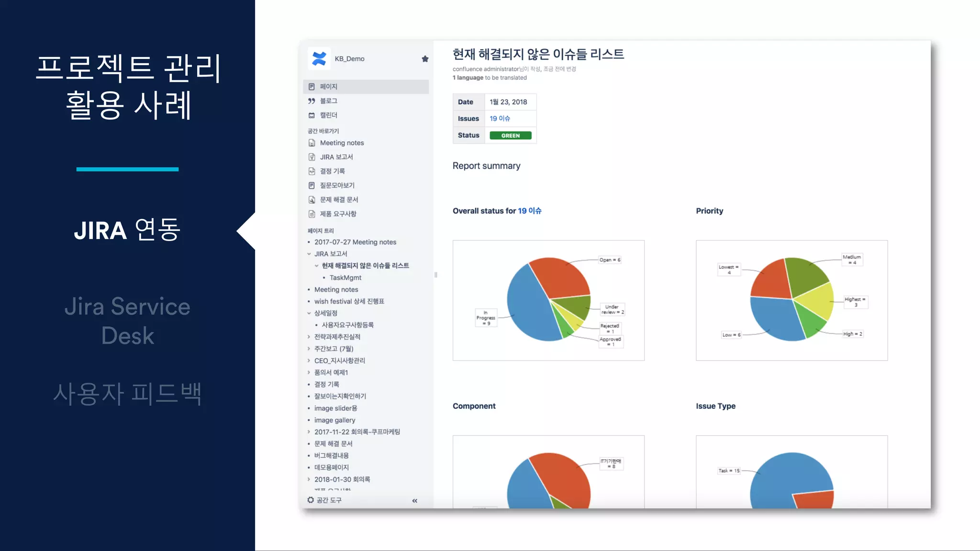Image resolution: width=980 pixels, height=551 pixels.
Task: Collapse the 상세일정 tree node
Action: coord(309,313)
